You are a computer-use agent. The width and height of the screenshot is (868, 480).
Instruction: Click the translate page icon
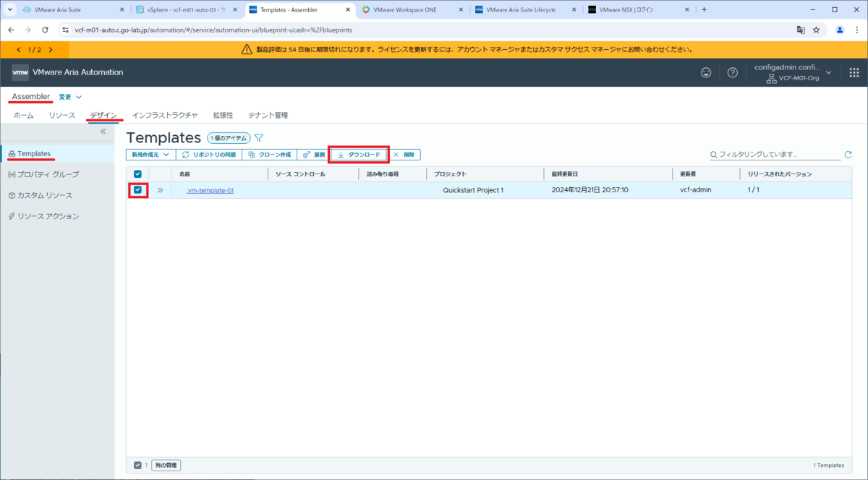point(800,30)
